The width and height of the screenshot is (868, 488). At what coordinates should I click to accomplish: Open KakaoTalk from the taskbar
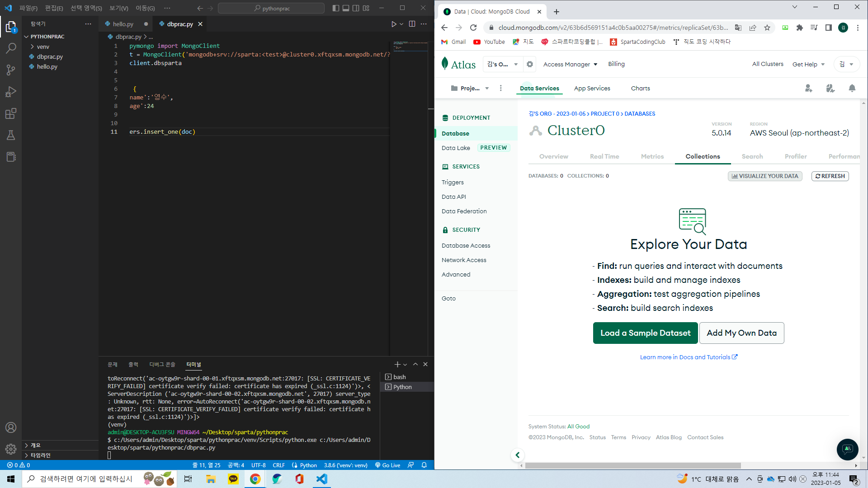point(233,479)
